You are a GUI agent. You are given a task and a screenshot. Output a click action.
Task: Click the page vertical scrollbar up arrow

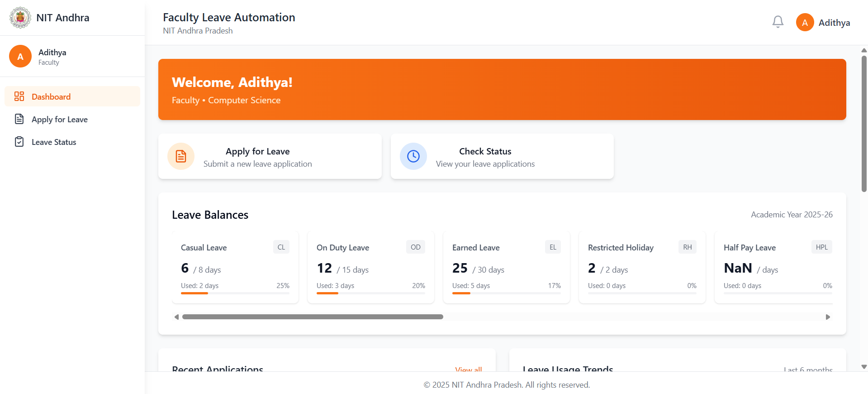[x=864, y=50]
